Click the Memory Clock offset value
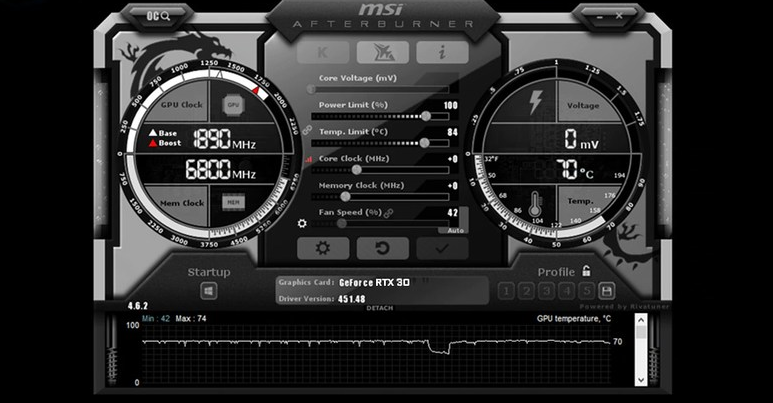773x403 pixels. (x=453, y=186)
